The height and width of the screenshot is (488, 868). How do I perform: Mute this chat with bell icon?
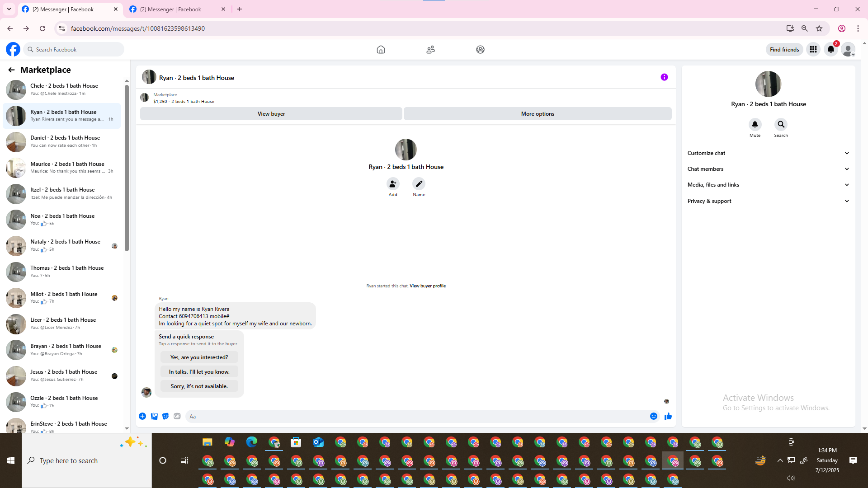click(755, 124)
